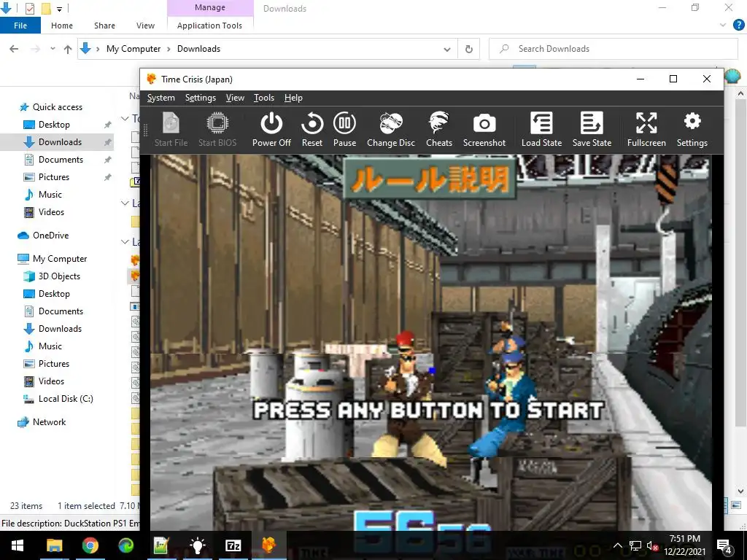This screenshot has height=560, width=747.
Task: Expand the ribbon with chevron
Action: pos(723,26)
